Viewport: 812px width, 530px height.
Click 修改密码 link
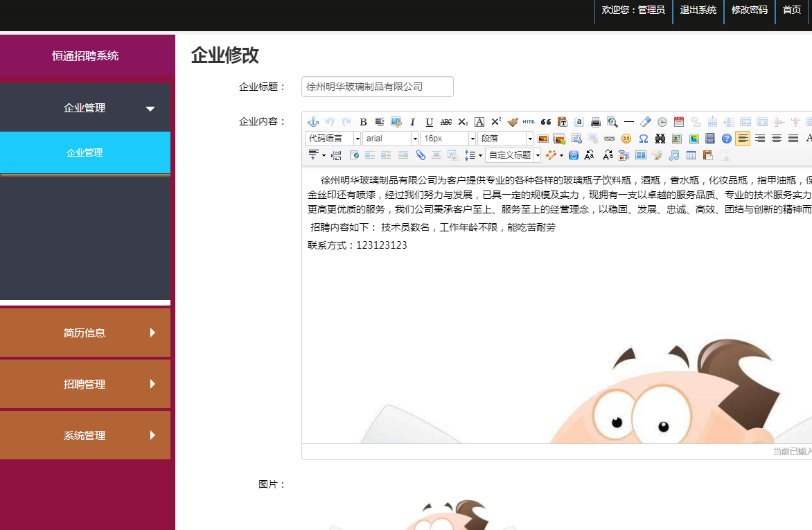tap(750, 10)
